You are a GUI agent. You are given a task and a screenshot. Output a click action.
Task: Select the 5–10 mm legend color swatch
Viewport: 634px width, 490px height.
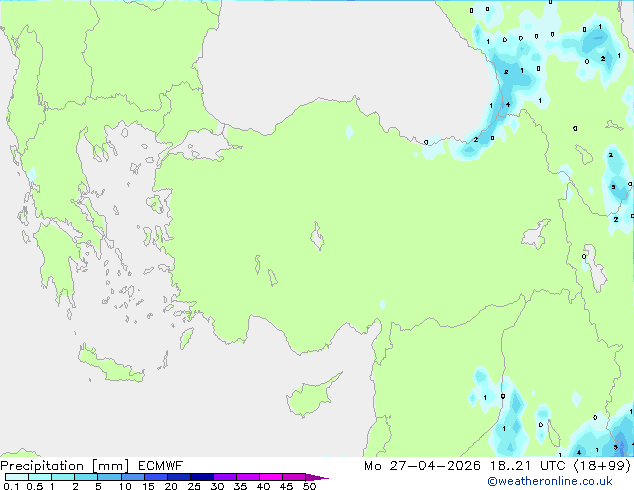109,477
